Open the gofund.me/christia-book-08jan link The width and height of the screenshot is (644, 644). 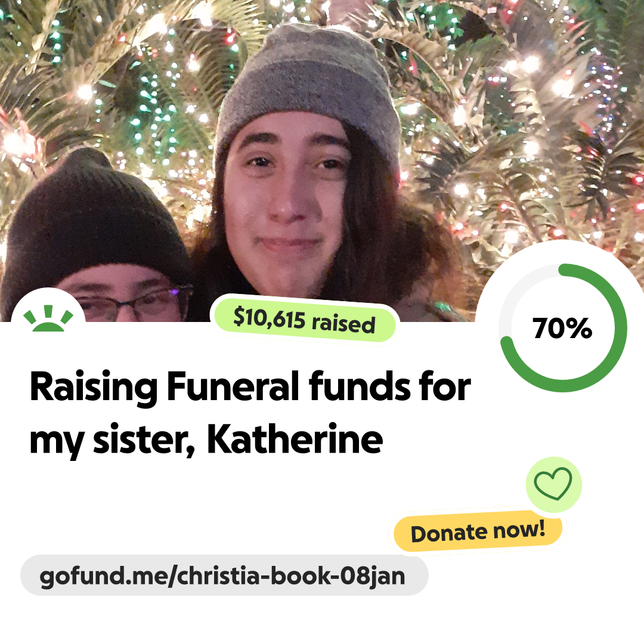tap(224, 575)
